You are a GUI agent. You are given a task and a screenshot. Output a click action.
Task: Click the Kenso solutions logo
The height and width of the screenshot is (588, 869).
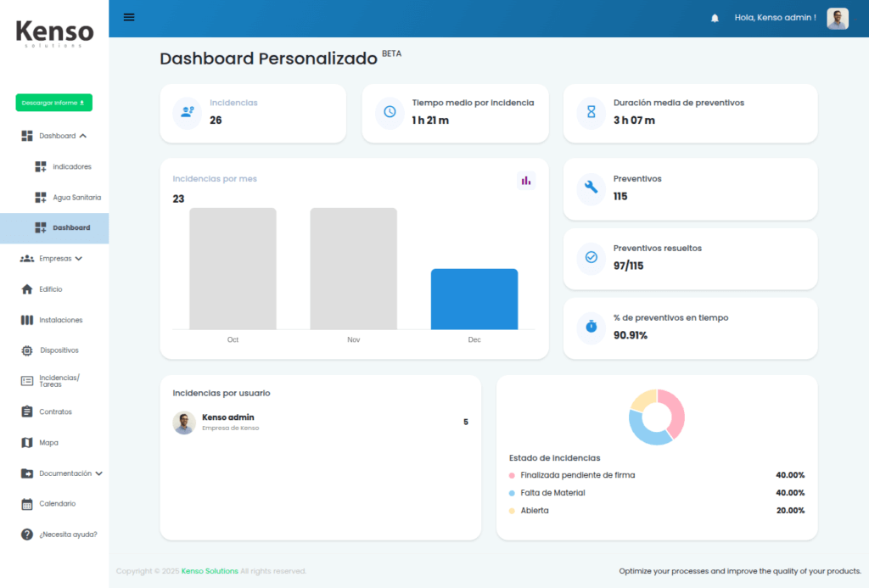[x=54, y=33]
